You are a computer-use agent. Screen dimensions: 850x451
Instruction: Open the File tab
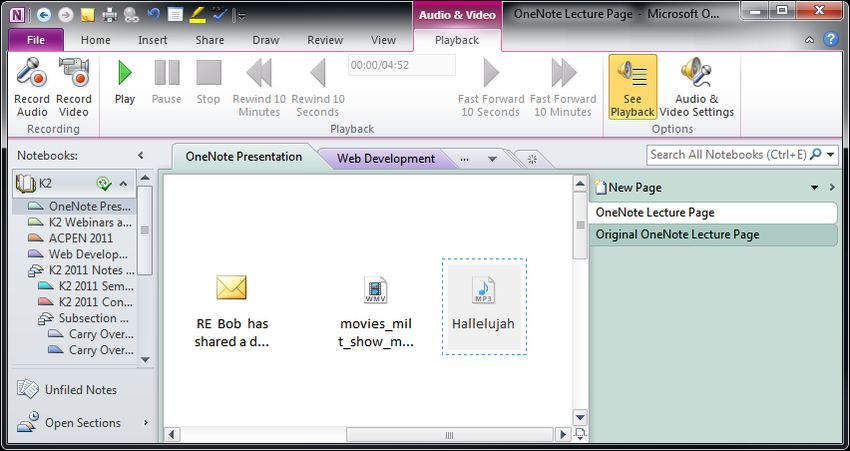tap(36, 40)
